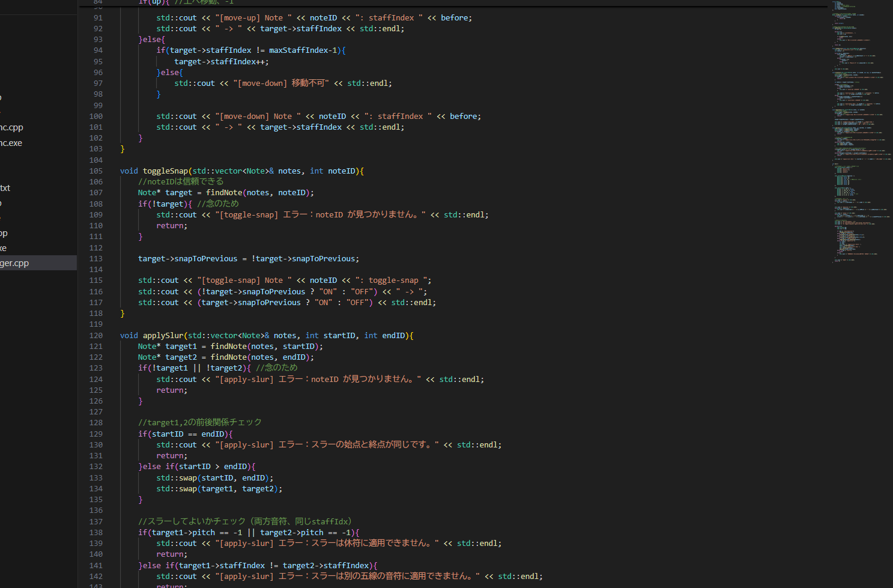Place cursor on maxStaffIndex-1 condition
This screenshot has height=588, width=893.
point(303,50)
